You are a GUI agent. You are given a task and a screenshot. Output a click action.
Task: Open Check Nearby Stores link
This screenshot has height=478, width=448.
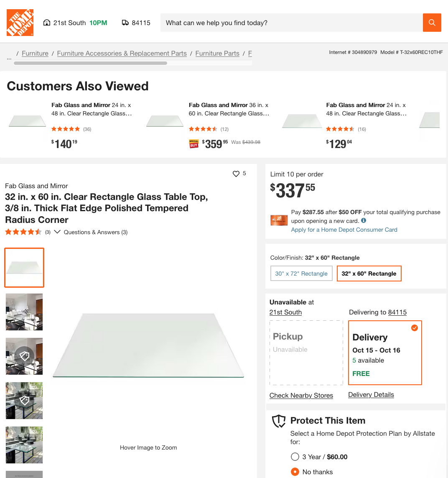pos(301,395)
